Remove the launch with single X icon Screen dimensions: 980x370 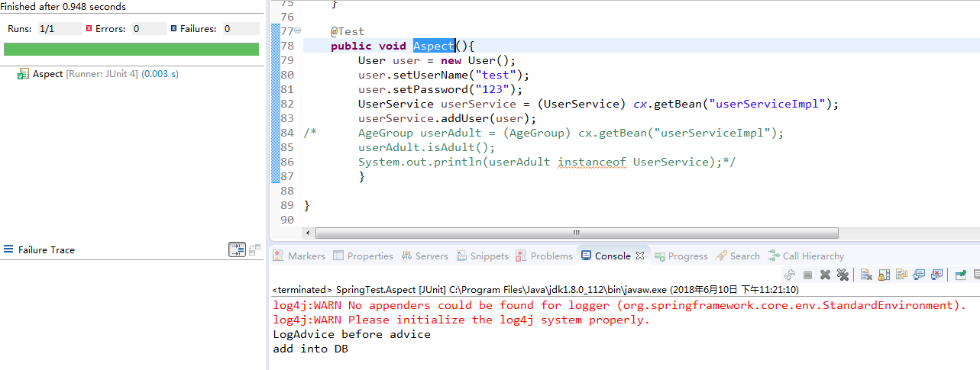tap(825, 275)
